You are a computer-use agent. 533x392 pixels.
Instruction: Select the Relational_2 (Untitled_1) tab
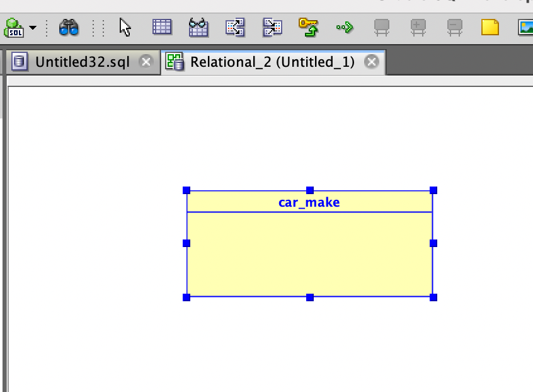272,62
